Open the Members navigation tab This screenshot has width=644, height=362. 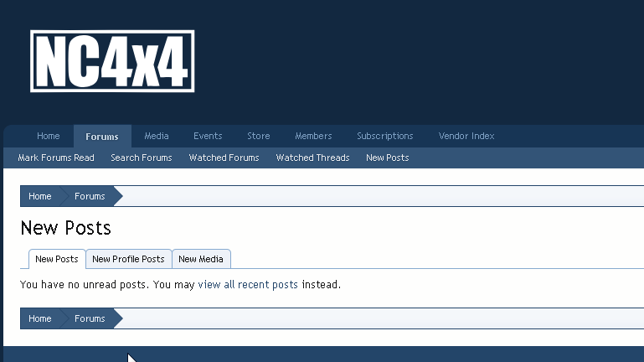(313, 136)
